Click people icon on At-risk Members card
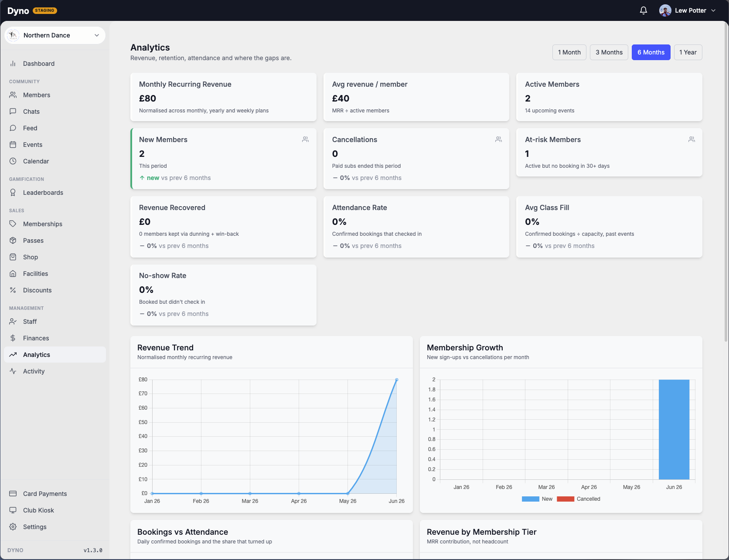This screenshot has width=729, height=560. (692, 139)
